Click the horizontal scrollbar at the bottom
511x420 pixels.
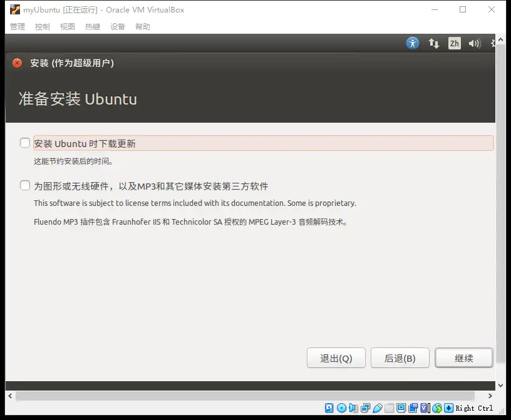[250, 396]
